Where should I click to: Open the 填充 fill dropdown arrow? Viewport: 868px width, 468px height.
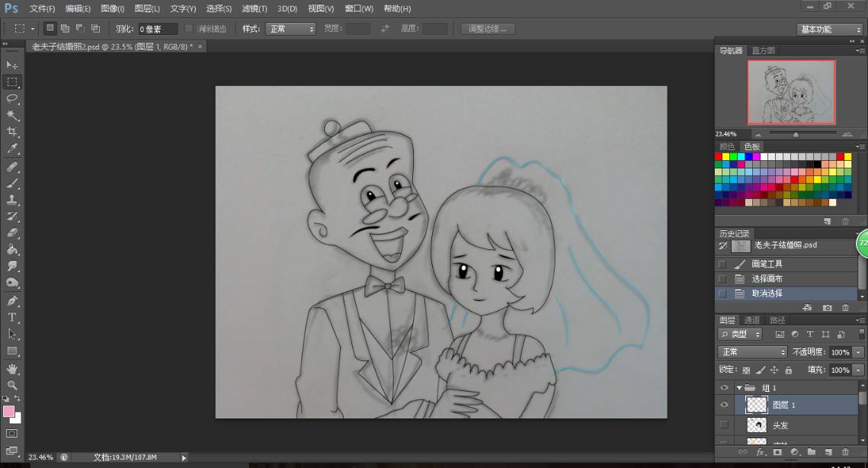point(859,370)
